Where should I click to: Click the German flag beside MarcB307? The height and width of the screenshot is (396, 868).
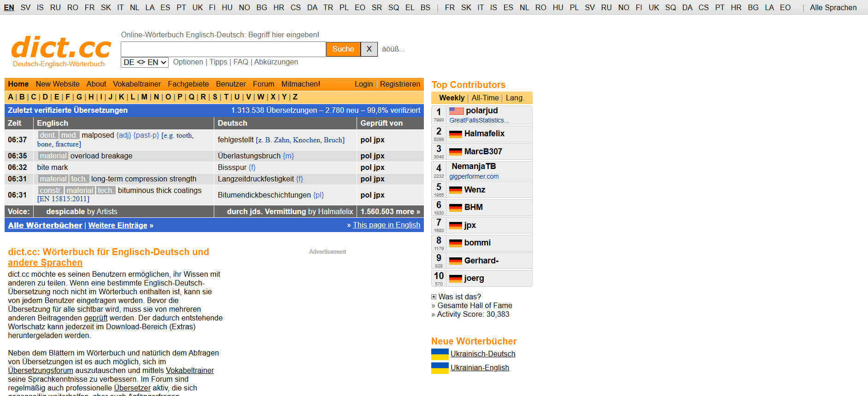456,152
